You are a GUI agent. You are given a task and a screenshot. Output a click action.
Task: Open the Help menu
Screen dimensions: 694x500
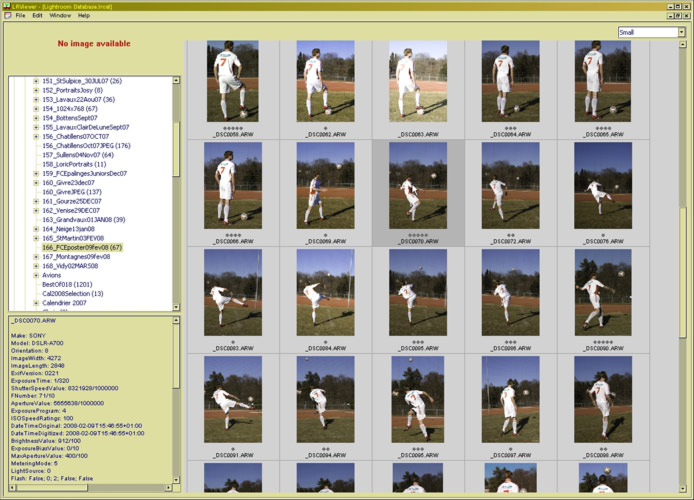click(84, 16)
